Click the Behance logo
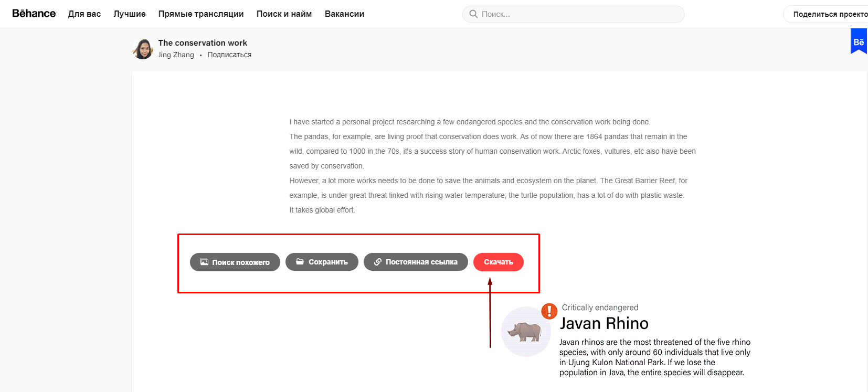The height and width of the screenshot is (392, 868). [x=34, y=14]
